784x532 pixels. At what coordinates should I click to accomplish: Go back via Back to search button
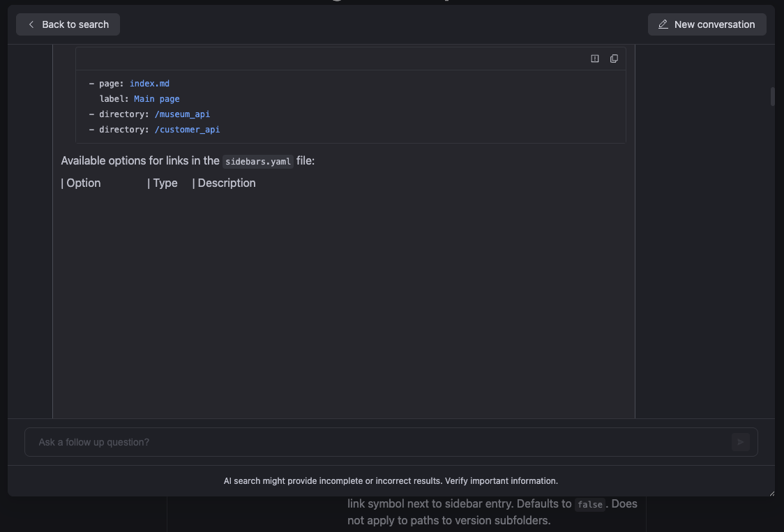pos(68,24)
